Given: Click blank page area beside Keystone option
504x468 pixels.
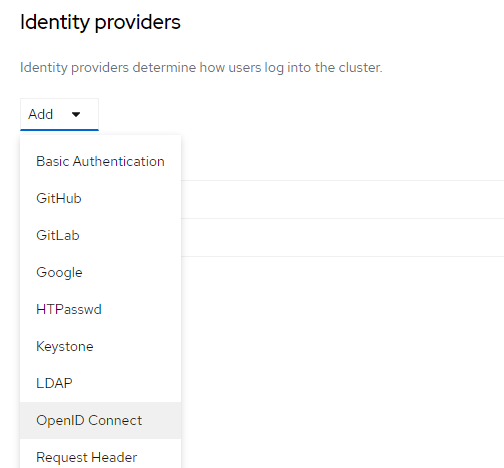Looking at the screenshot, I should click(343, 346).
